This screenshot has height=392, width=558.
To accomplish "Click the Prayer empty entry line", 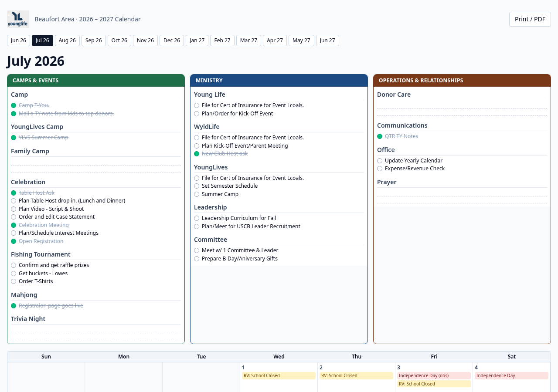I will click(462, 193).
